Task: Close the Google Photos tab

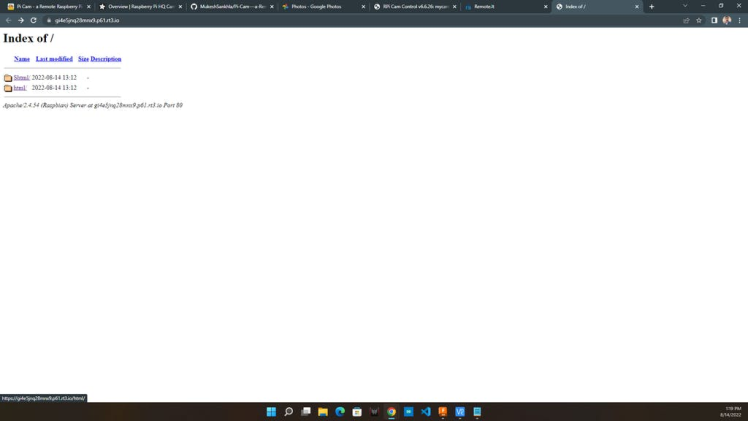Action: point(363,7)
